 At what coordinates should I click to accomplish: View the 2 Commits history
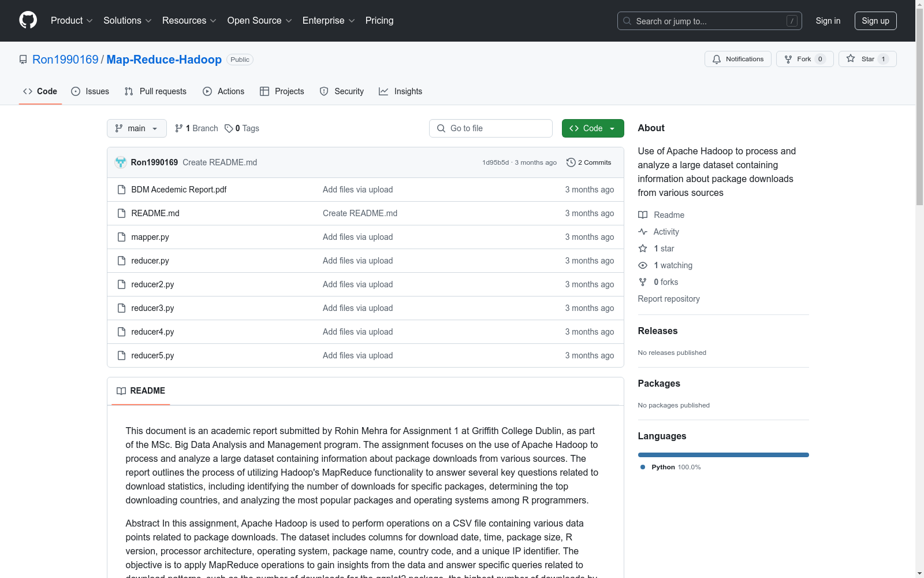[589, 162]
